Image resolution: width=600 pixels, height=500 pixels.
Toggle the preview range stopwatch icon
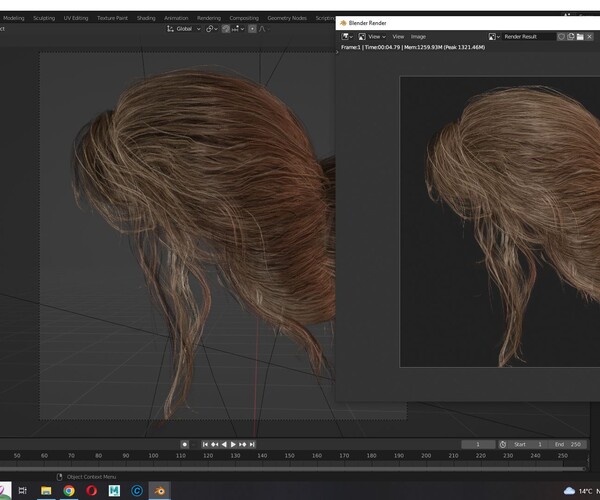click(503, 445)
